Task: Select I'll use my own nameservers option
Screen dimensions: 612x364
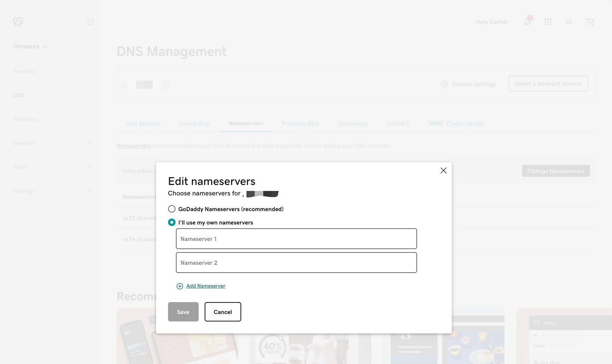Action: 172,222
